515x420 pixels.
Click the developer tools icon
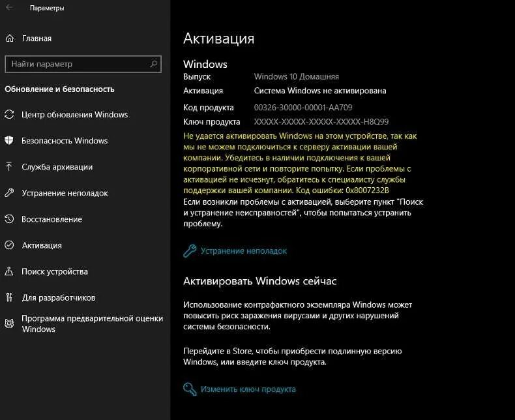click(9, 297)
